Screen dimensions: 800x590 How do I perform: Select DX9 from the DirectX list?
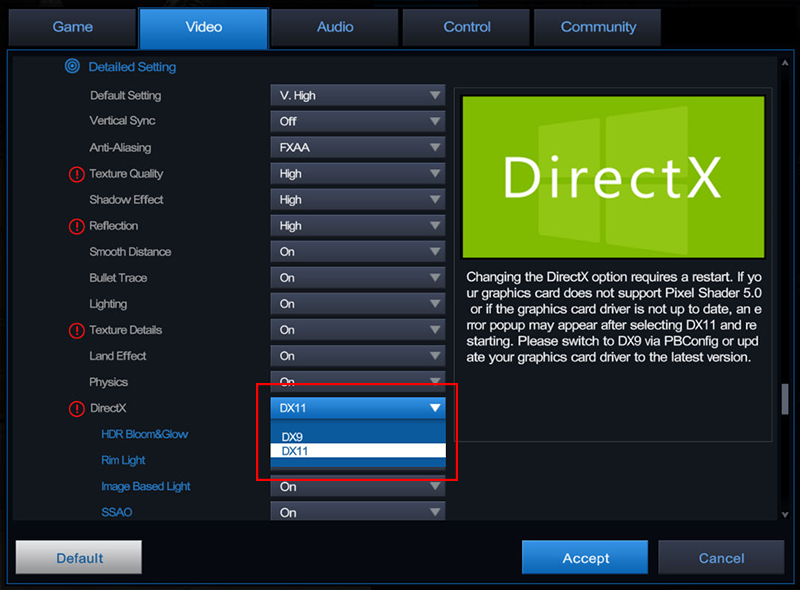coord(358,436)
